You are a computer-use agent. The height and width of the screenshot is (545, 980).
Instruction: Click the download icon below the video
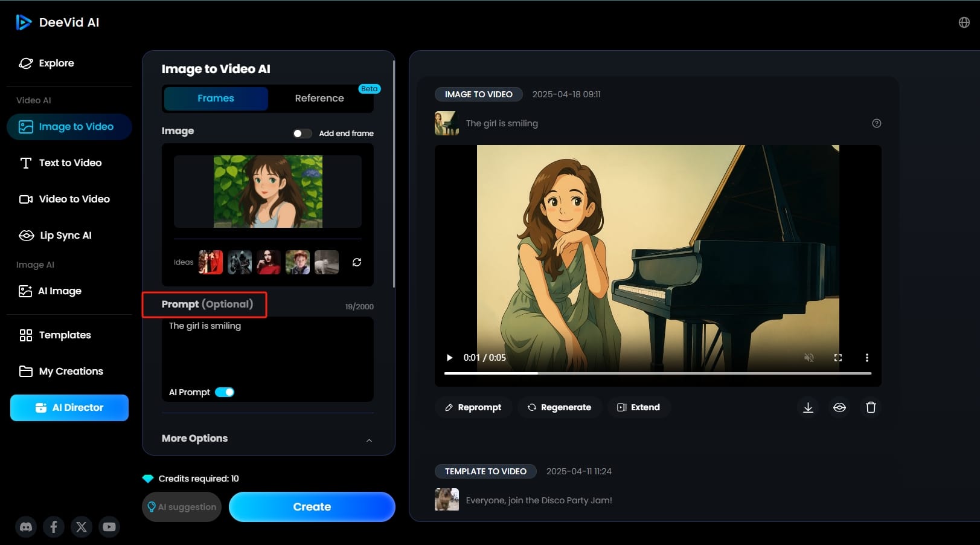coord(808,407)
